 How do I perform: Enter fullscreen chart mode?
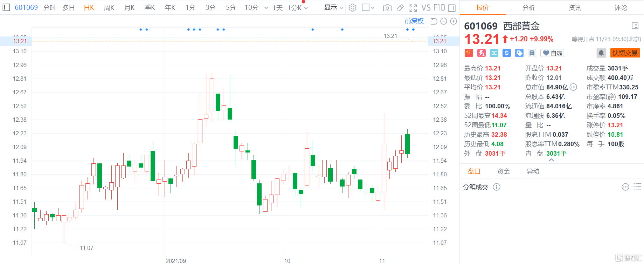[413, 8]
